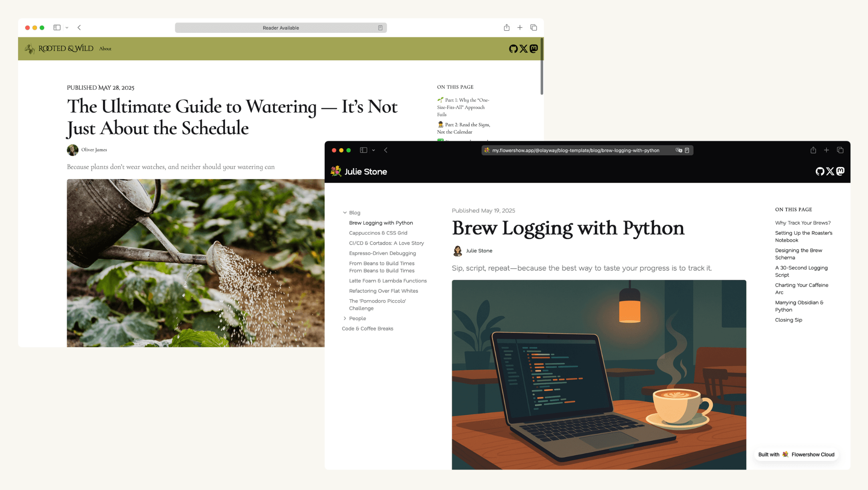Toggle the sidebar on Julie Stone's browser window
Screen dimensions: 868x490
coord(363,150)
